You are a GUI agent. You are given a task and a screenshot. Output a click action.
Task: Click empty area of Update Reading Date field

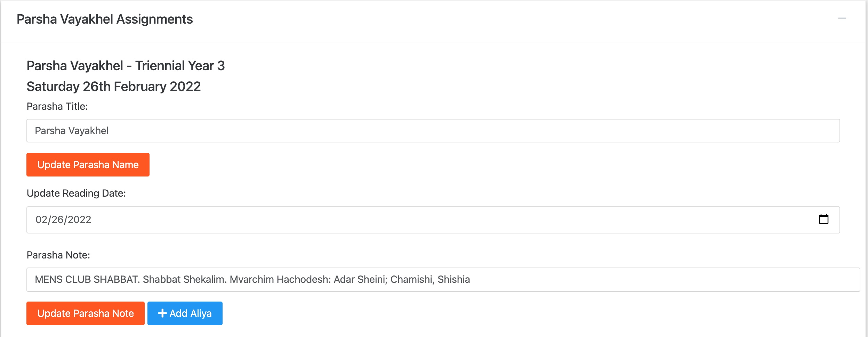click(x=452, y=220)
